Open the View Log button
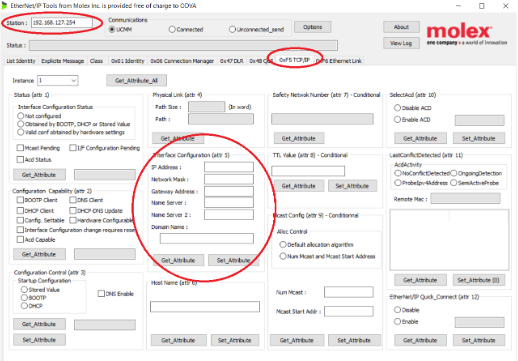 pos(401,43)
